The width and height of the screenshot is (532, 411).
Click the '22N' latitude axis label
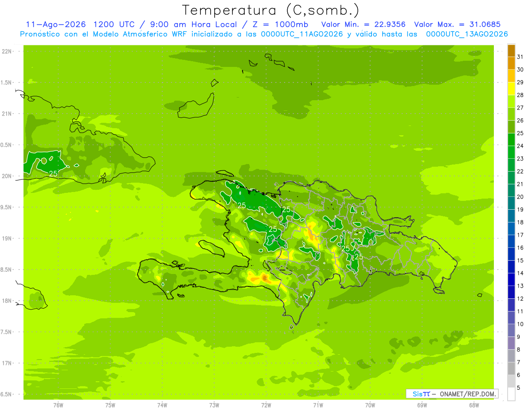[6, 51]
